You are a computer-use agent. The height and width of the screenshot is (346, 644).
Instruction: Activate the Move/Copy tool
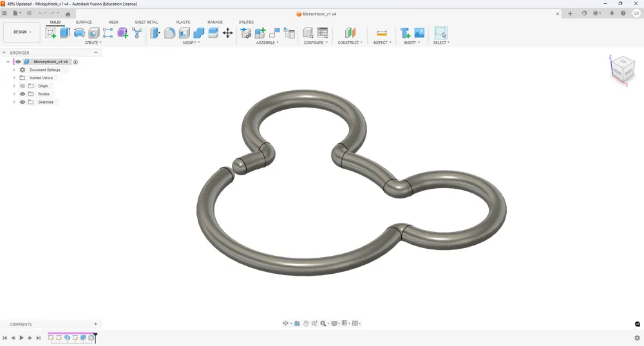coord(227,33)
